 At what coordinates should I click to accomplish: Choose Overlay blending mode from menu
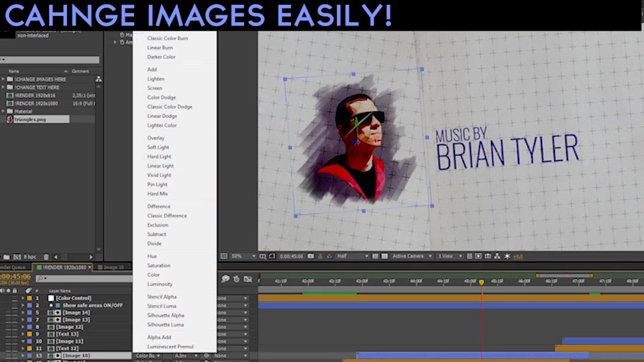tap(156, 138)
